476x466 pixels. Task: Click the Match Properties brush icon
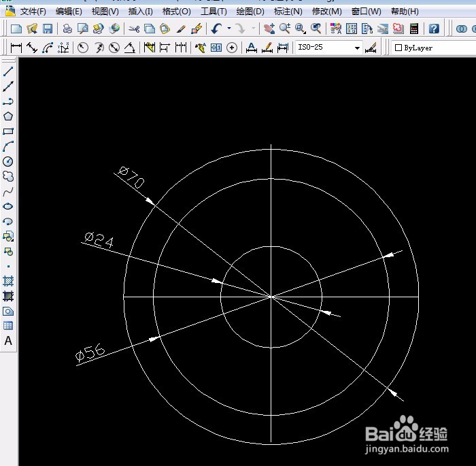(x=181, y=29)
